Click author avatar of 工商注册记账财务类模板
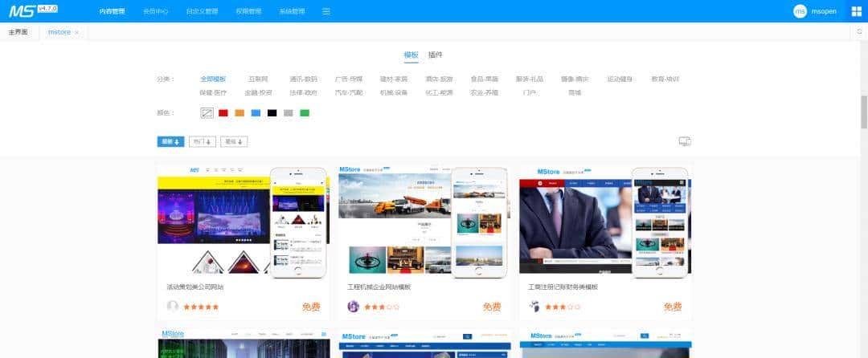This screenshot has width=868, height=358. pyautogui.click(x=534, y=307)
